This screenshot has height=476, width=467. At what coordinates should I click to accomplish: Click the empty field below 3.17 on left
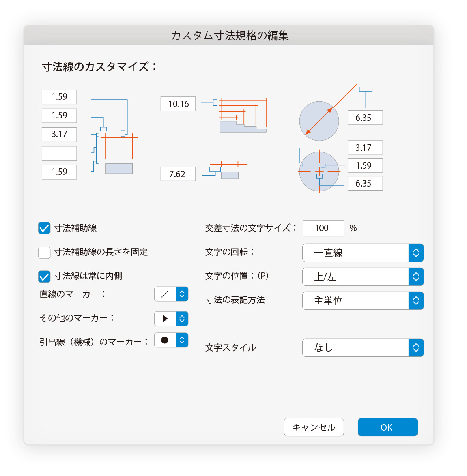click(x=59, y=153)
